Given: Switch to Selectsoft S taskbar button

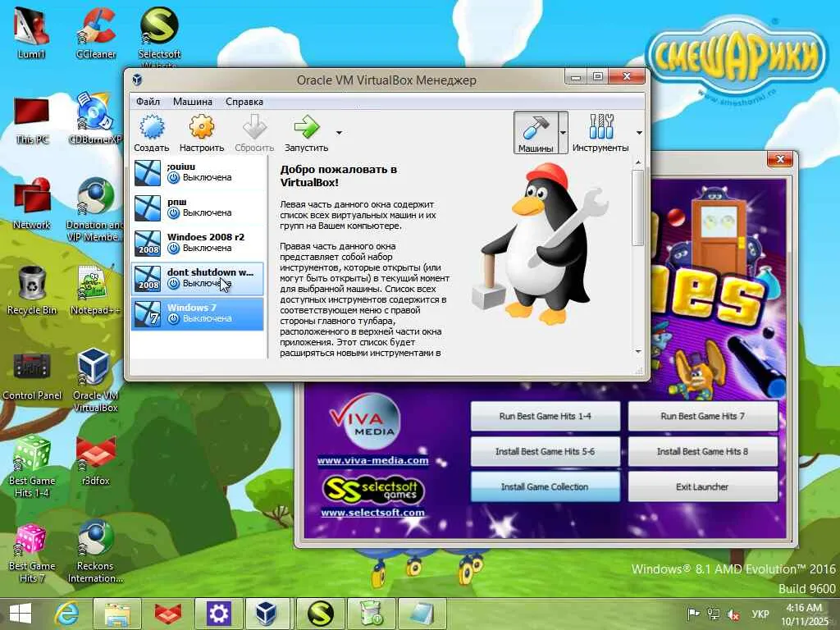Looking at the screenshot, I should (320, 614).
